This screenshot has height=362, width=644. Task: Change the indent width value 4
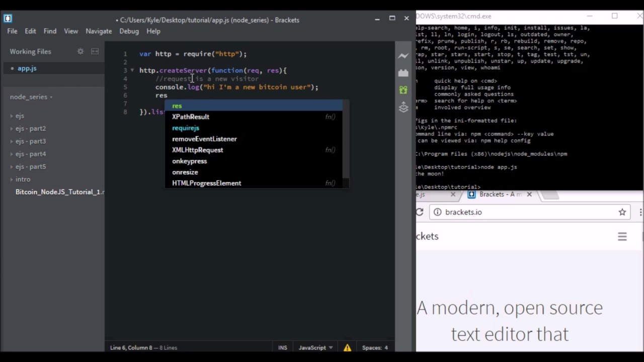click(x=386, y=347)
